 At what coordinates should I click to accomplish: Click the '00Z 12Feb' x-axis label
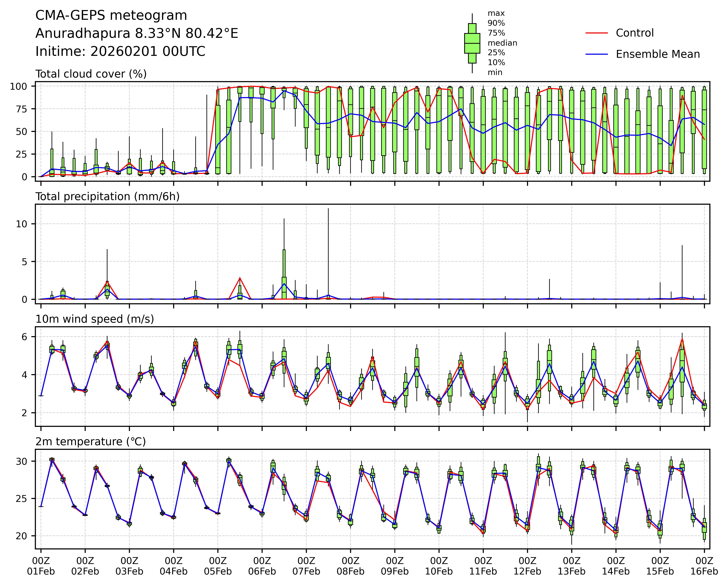coord(527,566)
